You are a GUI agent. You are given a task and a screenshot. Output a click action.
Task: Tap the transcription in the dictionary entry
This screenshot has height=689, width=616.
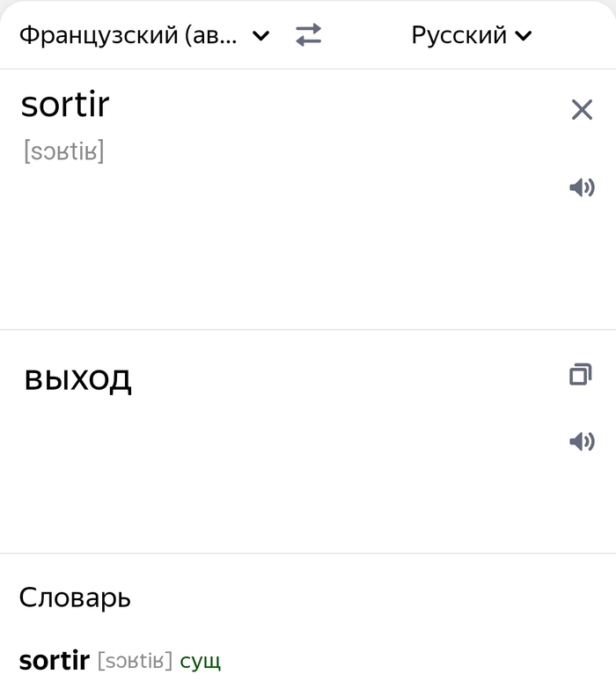coord(135,661)
